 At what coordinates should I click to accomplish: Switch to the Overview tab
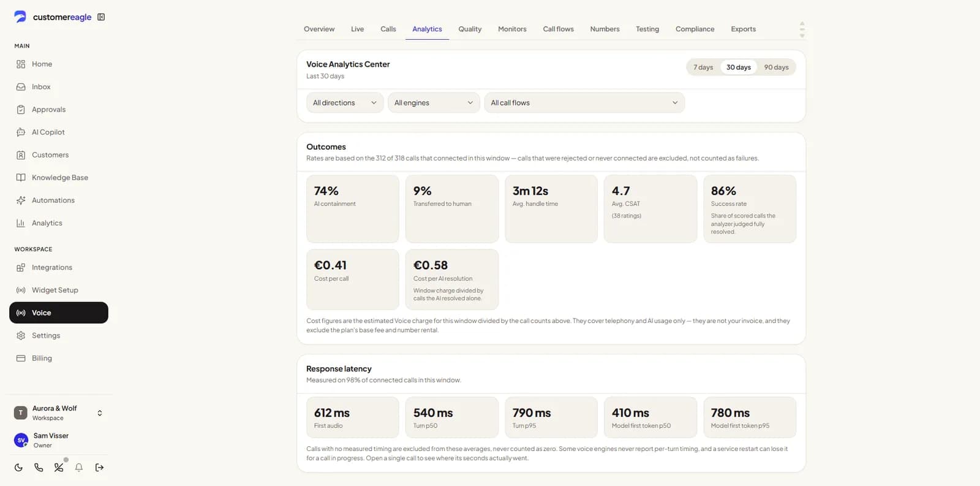(x=319, y=29)
